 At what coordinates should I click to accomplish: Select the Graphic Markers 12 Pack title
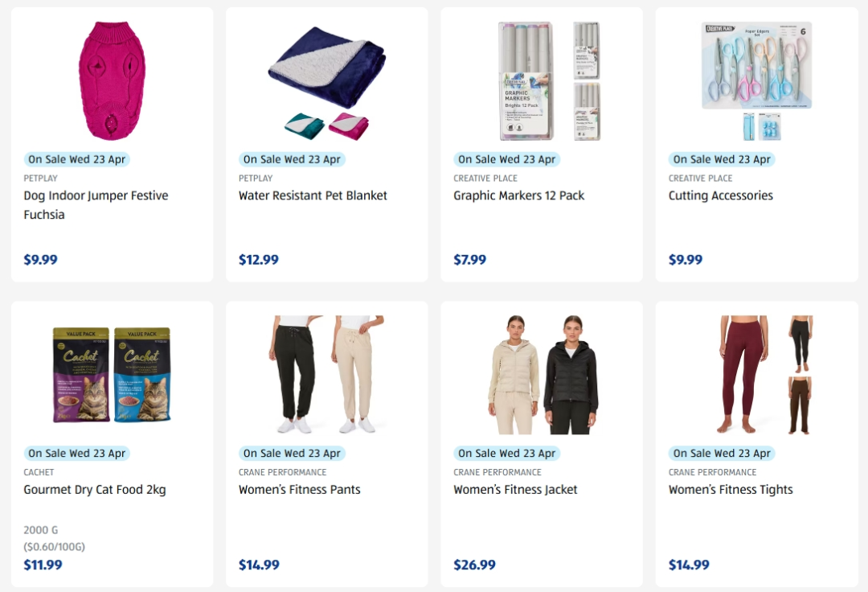coord(518,195)
